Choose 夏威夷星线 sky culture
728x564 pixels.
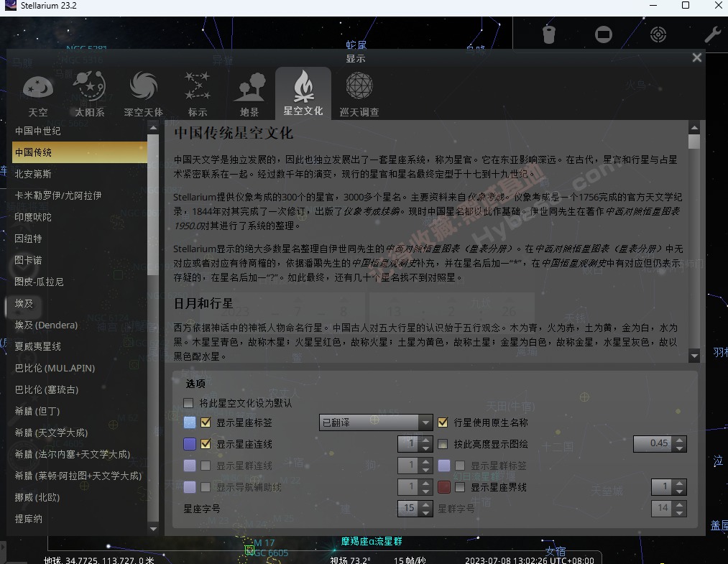click(x=79, y=346)
